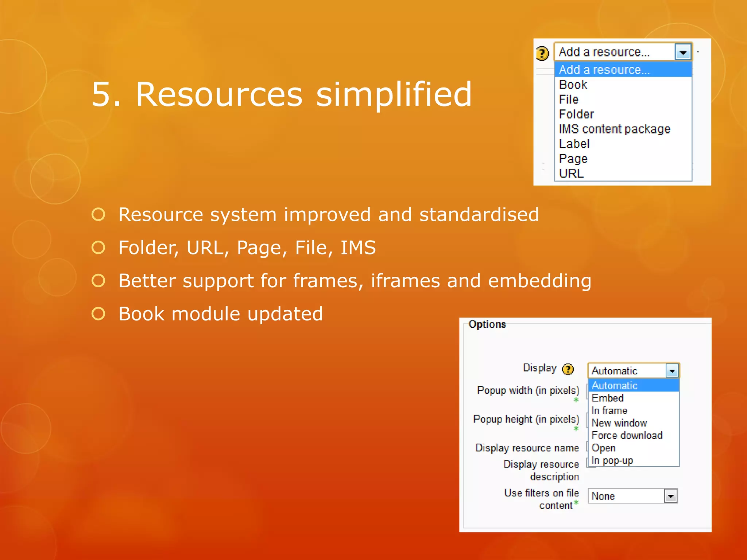Screen dimensions: 747x560
Task: Choose In frame display option
Action: 634,411
